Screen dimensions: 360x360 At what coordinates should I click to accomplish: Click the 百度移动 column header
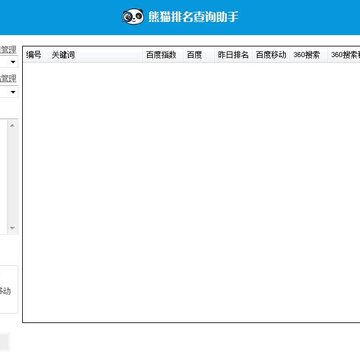(271, 55)
